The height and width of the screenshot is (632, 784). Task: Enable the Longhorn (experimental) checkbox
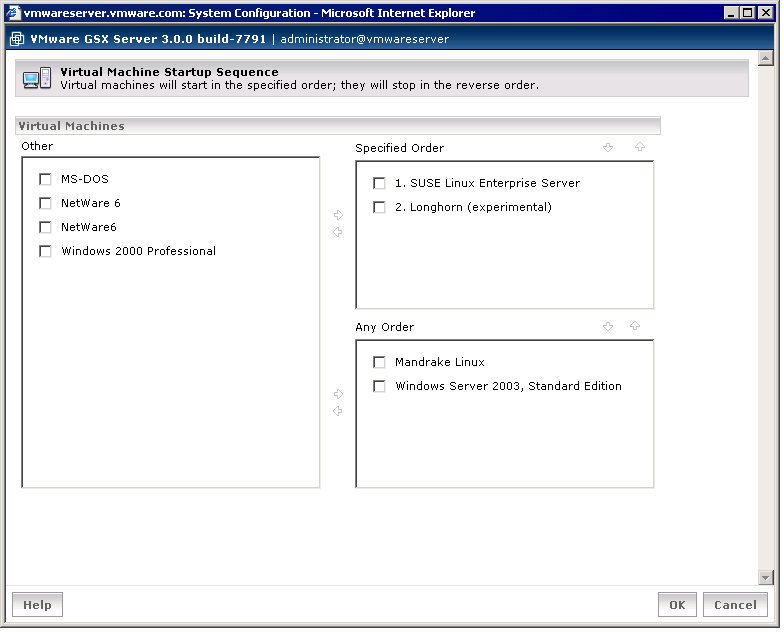coord(379,208)
